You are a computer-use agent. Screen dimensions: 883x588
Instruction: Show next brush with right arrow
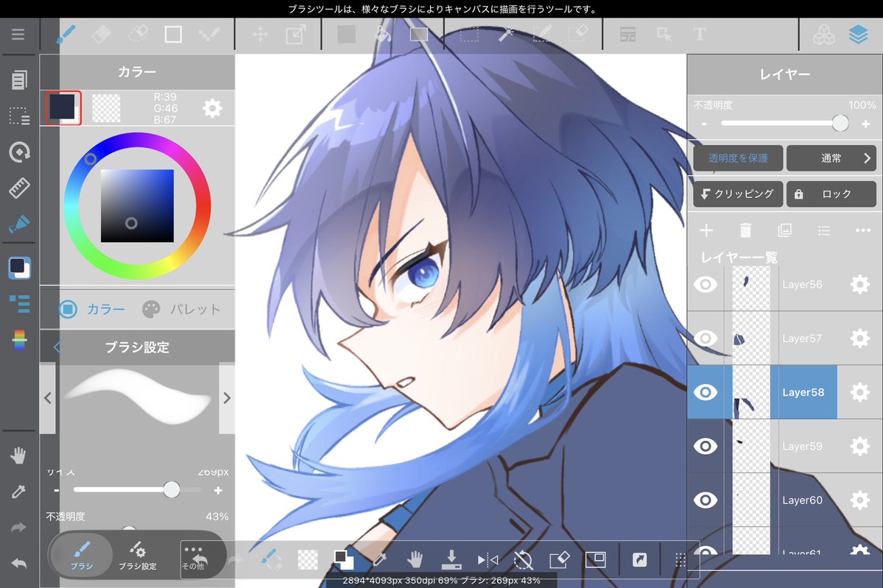pos(227,398)
